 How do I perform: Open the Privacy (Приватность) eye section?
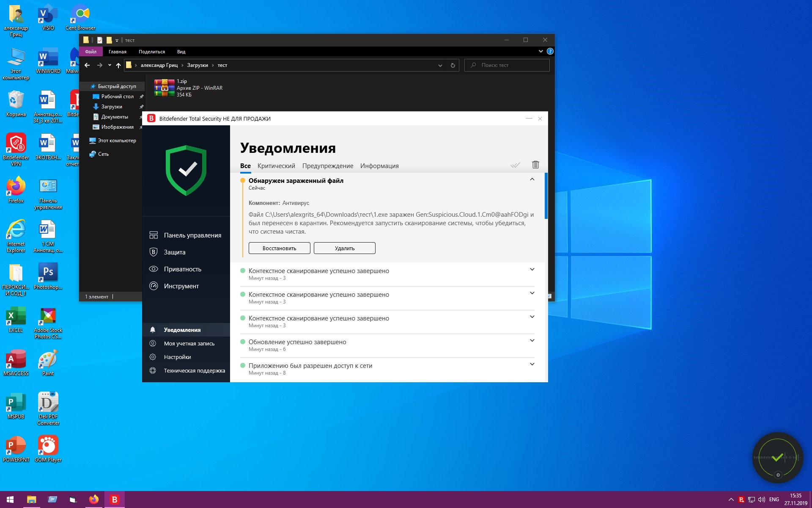pyautogui.click(x=182, y=269)
